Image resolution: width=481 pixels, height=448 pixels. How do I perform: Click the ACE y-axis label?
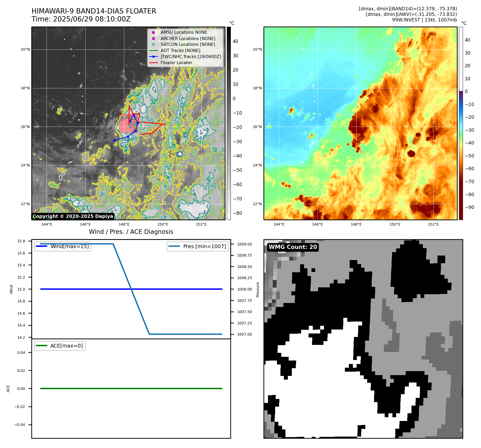pos(8,389)
